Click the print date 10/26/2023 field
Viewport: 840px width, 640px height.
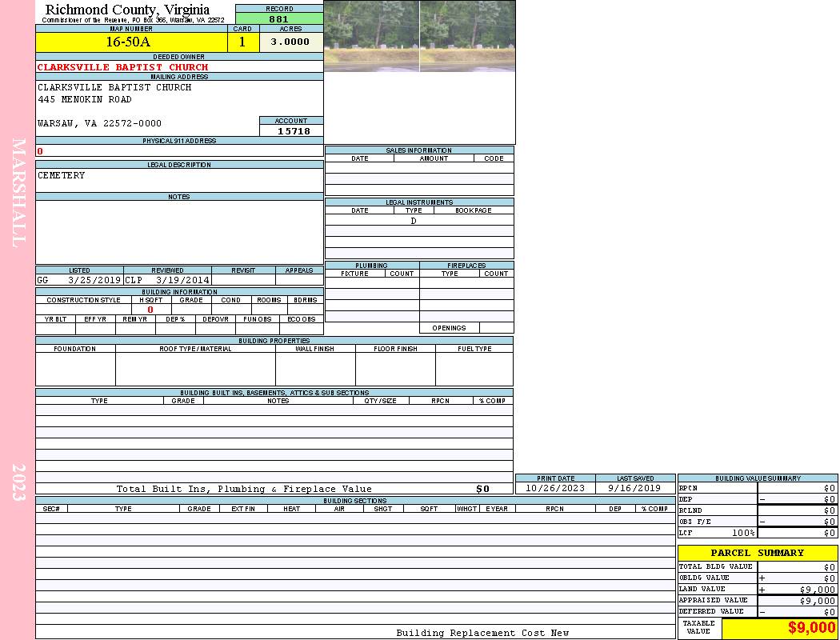tap(555, 488)
